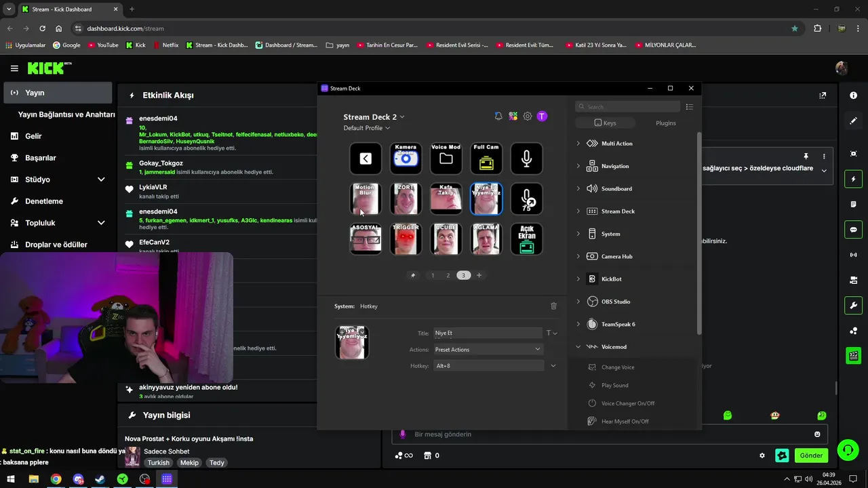
Task: Click the Title field containing Niye Et
Action: [488, 333]
